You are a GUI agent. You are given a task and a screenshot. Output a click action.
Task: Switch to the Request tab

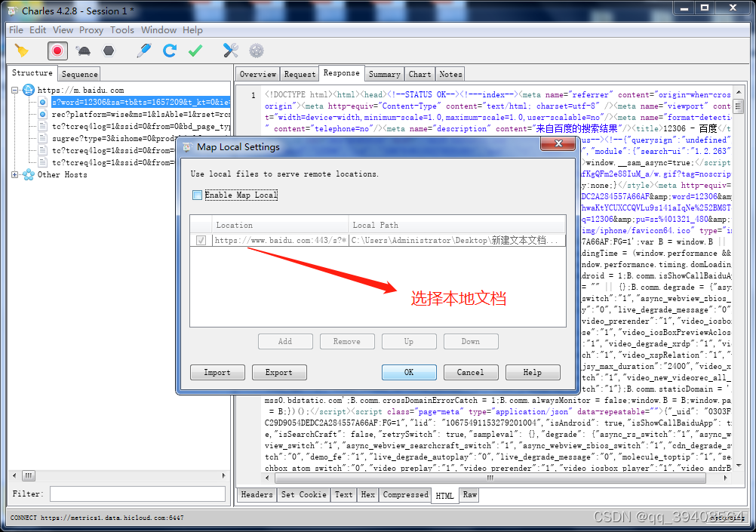(300, 74)
